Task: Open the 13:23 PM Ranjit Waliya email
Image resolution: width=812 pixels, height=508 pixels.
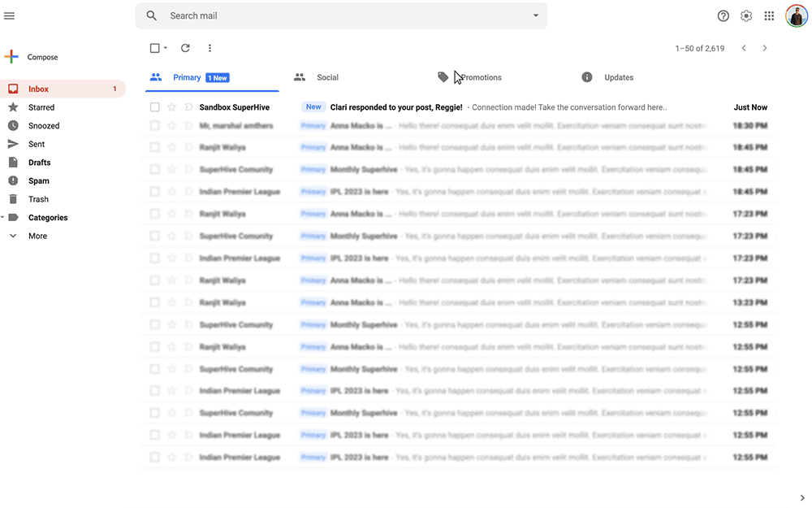Action: click(459, 302)
